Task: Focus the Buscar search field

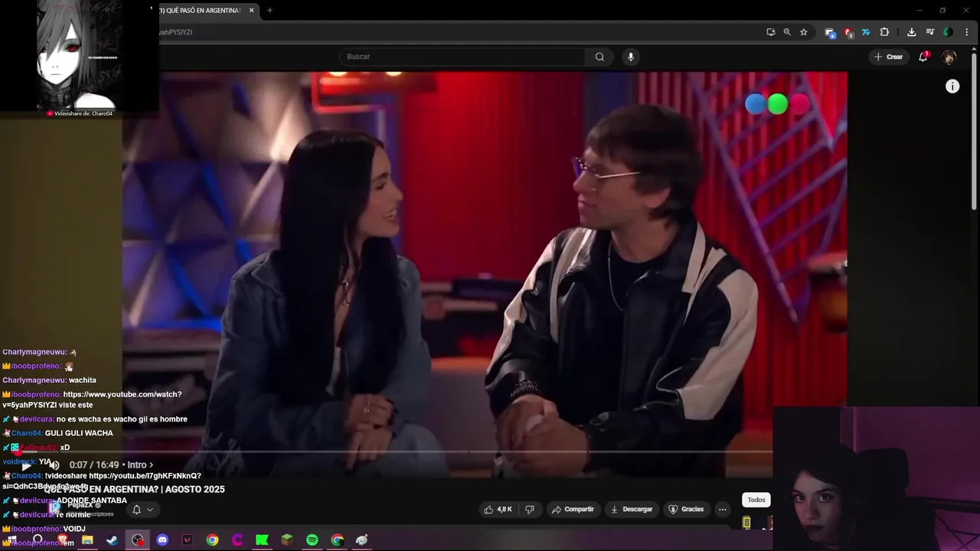Action: coord(463,57)
